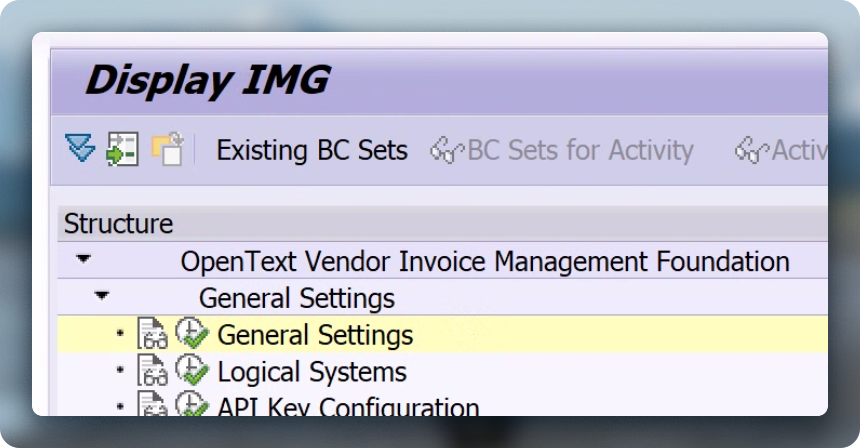
Task: Select the General Settings folder label
Action: point(297,298)
